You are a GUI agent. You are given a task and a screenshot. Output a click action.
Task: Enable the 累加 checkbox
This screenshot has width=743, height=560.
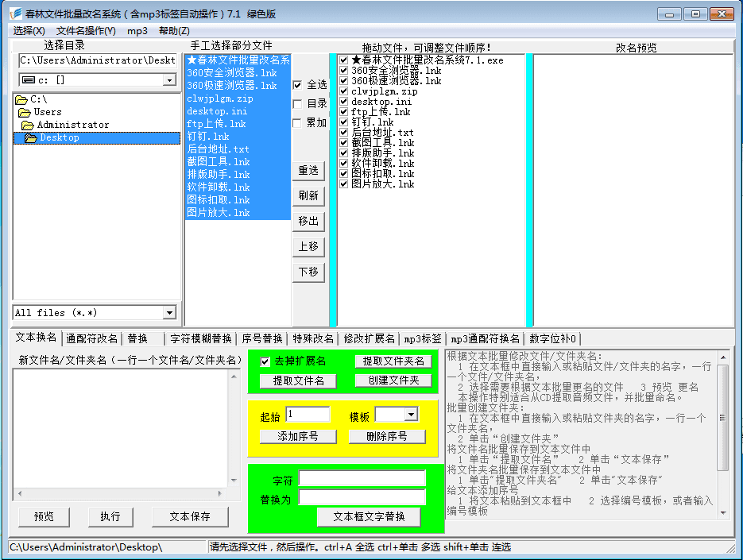[297, 123]
